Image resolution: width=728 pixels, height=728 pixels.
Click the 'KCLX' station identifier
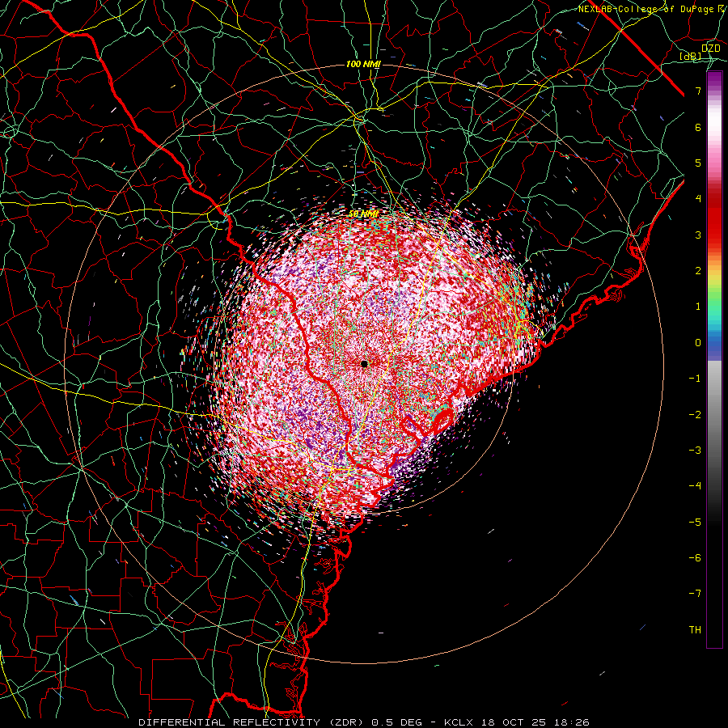[x=459, y=722]
